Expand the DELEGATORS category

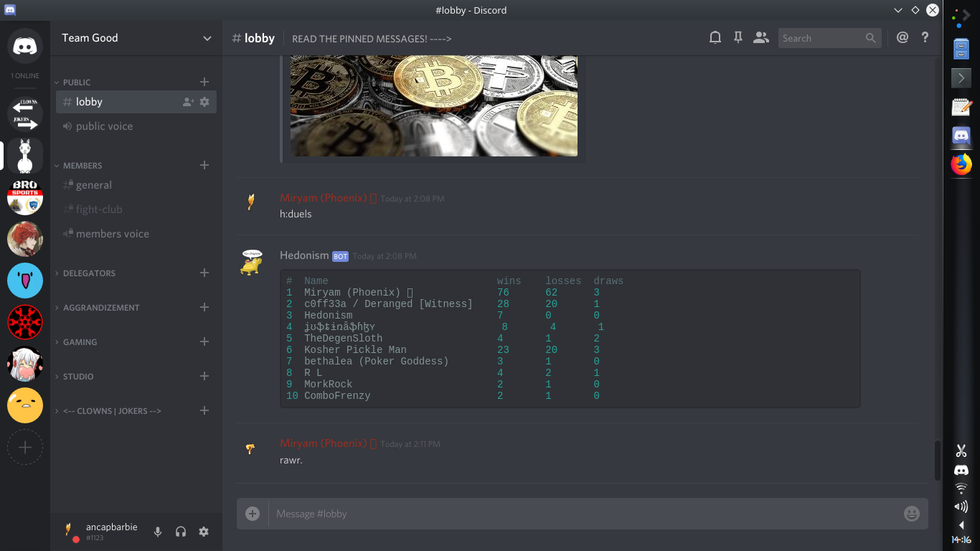click(89, 273)
